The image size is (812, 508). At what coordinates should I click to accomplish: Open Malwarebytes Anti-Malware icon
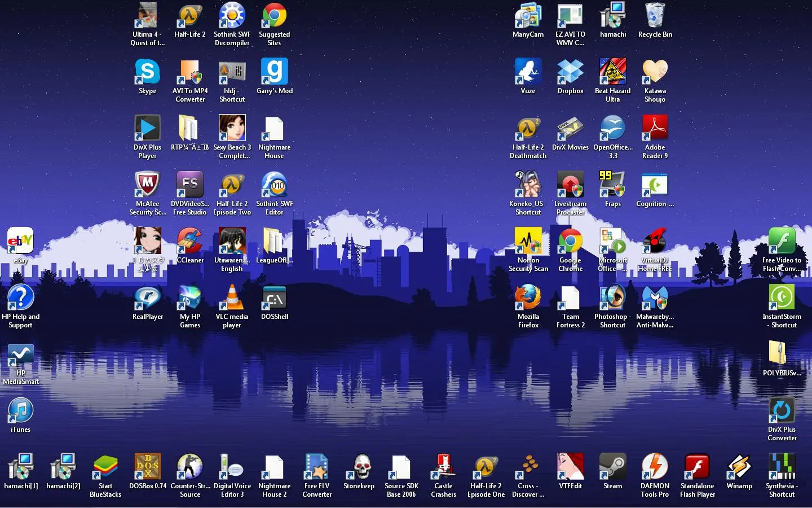pyautogui.click(x=655, y=297)
